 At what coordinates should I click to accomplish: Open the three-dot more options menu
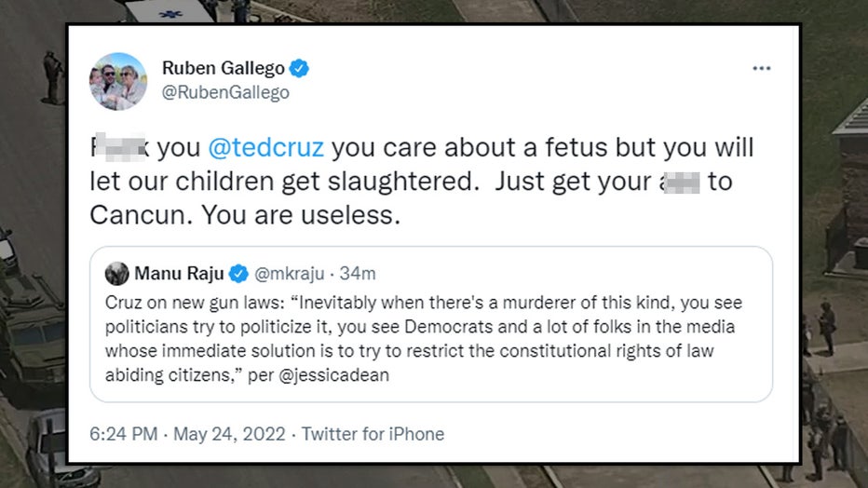(x=762, y=70)
